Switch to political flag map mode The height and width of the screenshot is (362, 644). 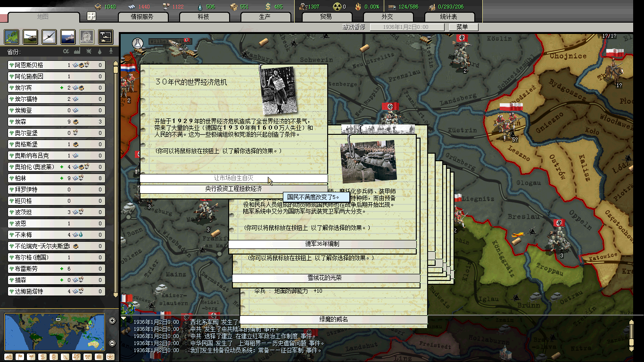click(20, 357)
